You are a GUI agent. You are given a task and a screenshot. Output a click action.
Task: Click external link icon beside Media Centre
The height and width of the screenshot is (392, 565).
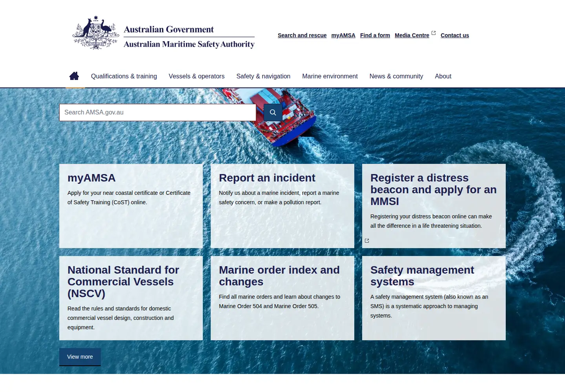click(x=434, y=33)
